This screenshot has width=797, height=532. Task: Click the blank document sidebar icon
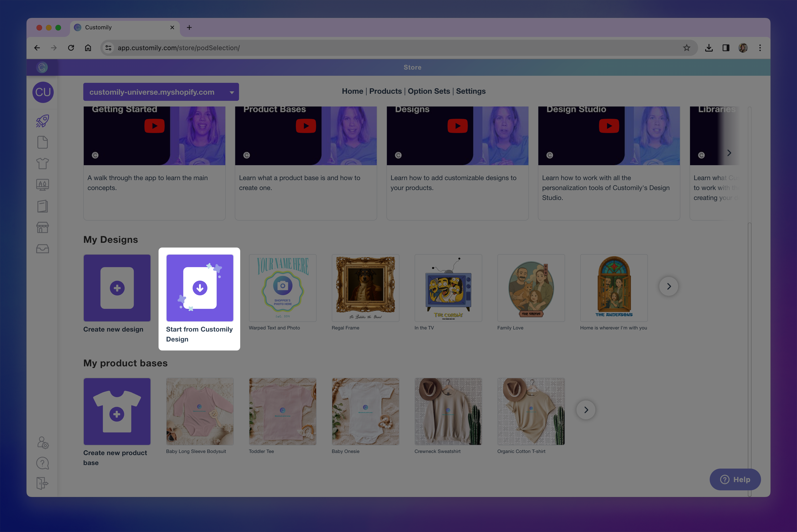[x=42, y=142]
